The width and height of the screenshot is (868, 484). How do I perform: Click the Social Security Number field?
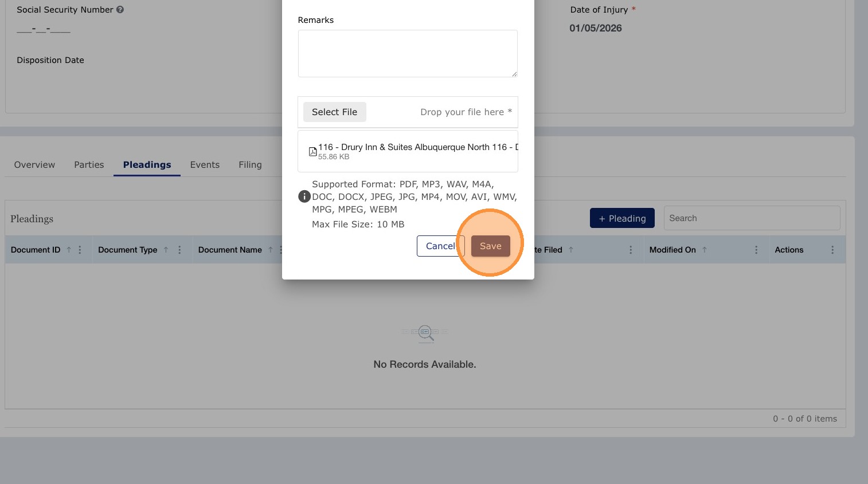[44, 28]
